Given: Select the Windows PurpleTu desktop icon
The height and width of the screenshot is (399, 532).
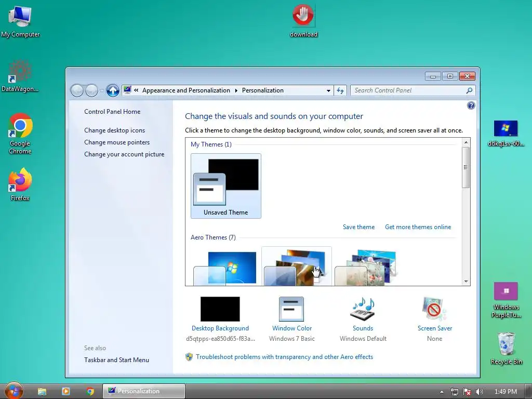Looking at the screenshot, I should [506, 301].
